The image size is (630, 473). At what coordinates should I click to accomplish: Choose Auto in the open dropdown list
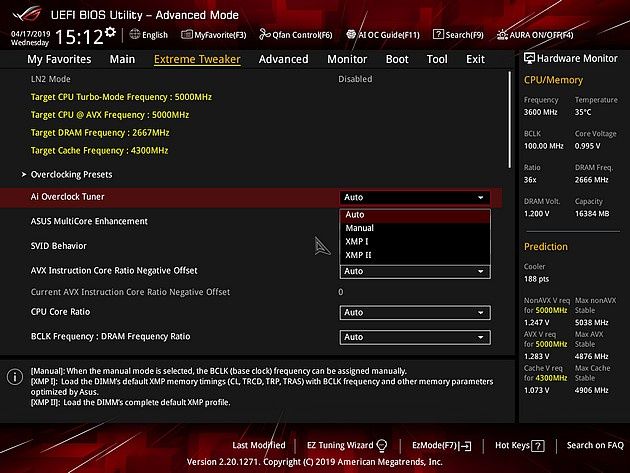(x=415, y=215)
